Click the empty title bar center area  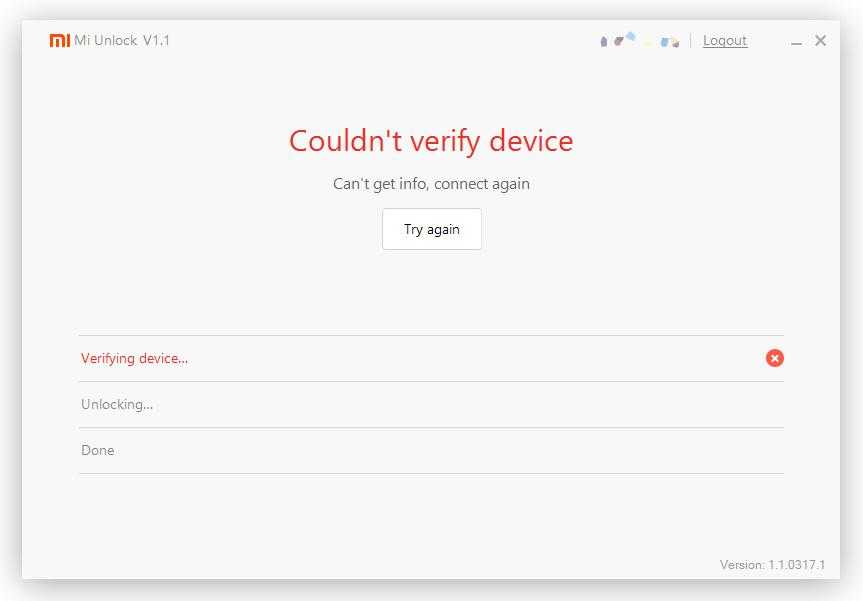click(380, 41)
